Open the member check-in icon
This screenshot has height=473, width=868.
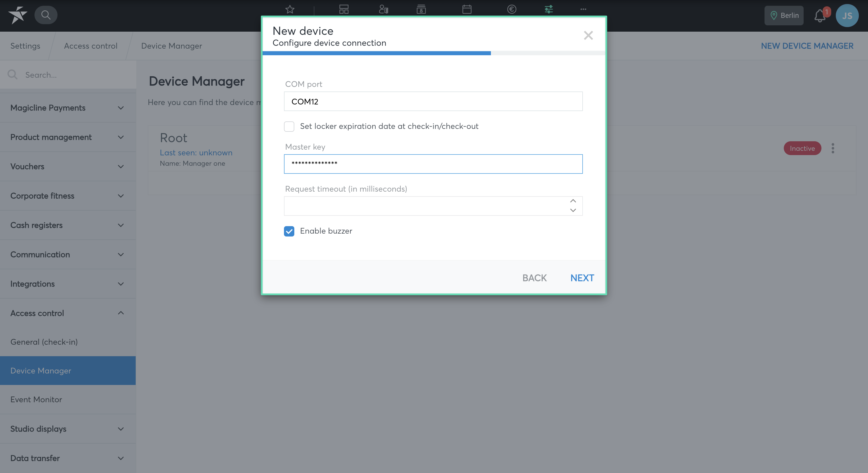coord(383,9)
